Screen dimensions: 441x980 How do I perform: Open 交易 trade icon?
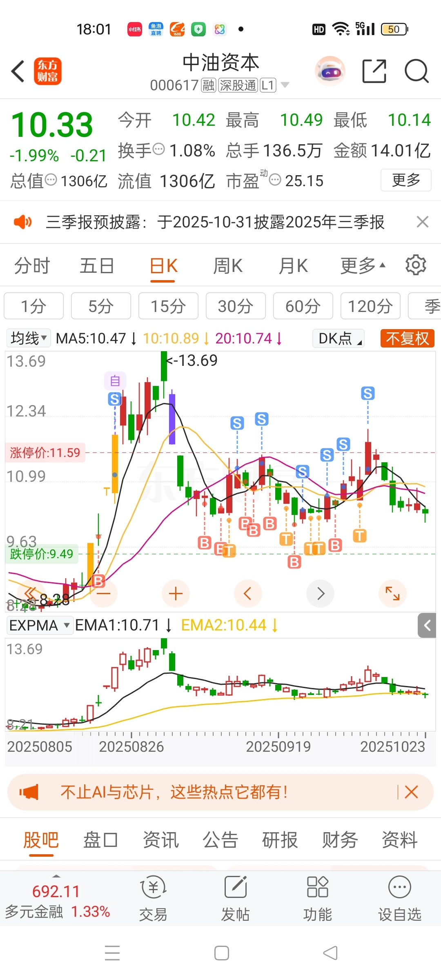tap(153, 899)
